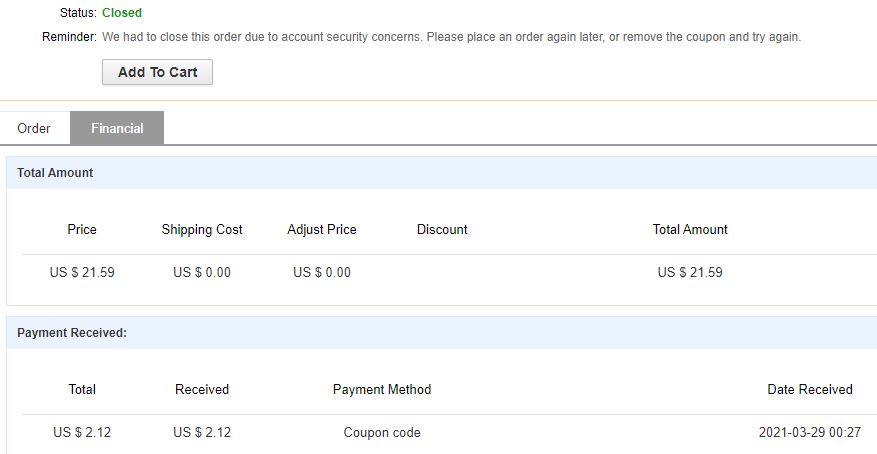The image size is (877, 454).
Task: Click the Price column header
Action: coord(82,229)
